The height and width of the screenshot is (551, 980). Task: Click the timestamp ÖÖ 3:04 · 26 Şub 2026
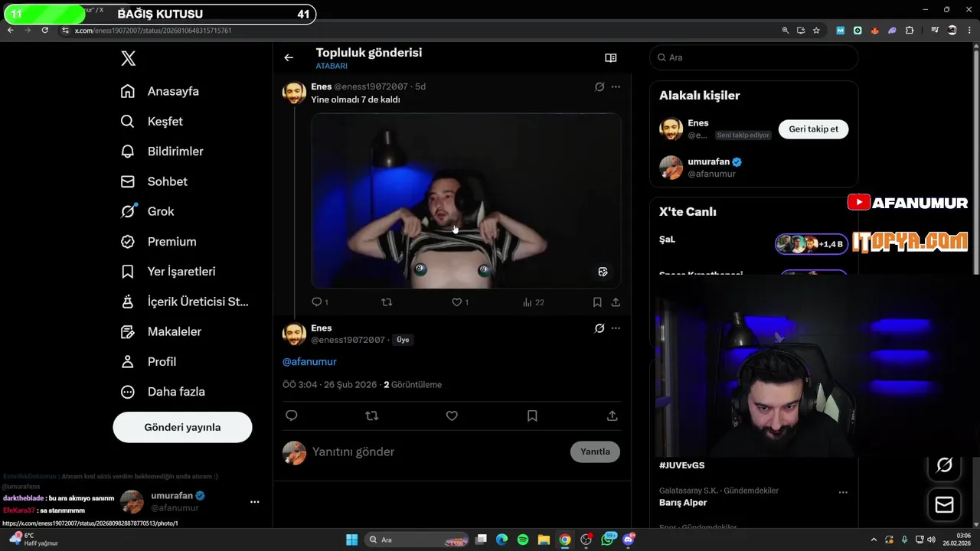(x=330, y=385)
